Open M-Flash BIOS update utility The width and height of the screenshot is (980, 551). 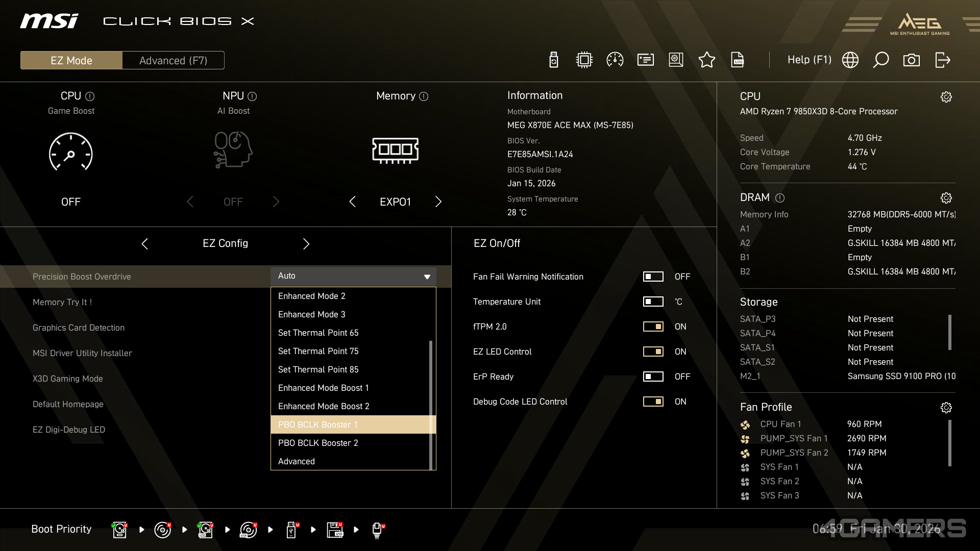[553, 60]
